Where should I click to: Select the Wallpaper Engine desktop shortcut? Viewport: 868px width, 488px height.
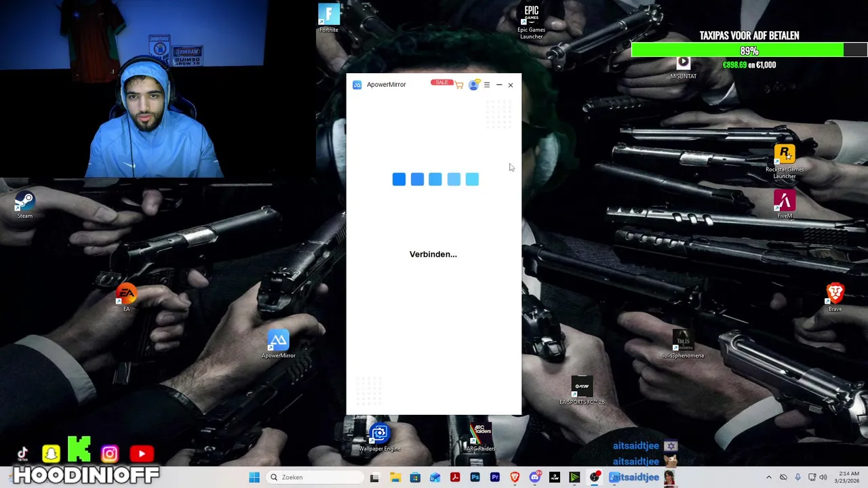[x=380, y=438]
